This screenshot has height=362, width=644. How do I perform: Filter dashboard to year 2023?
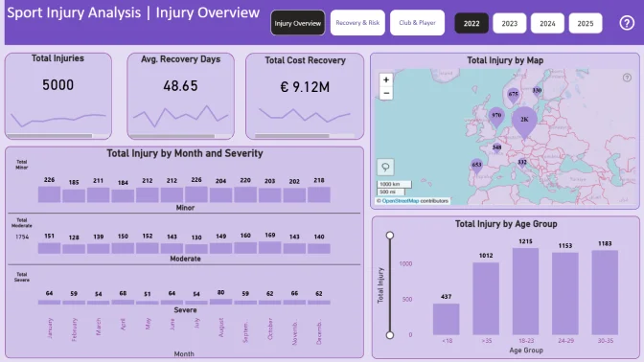509,23
